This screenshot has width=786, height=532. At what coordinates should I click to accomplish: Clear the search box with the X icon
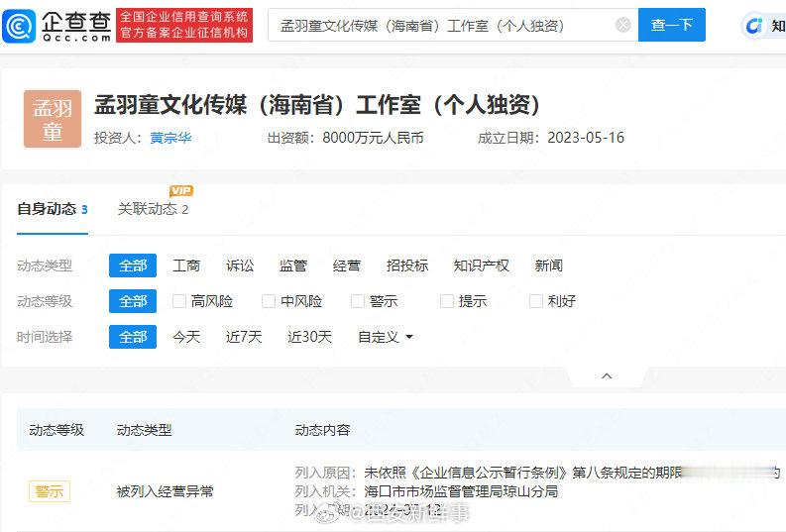coord(623,25)
